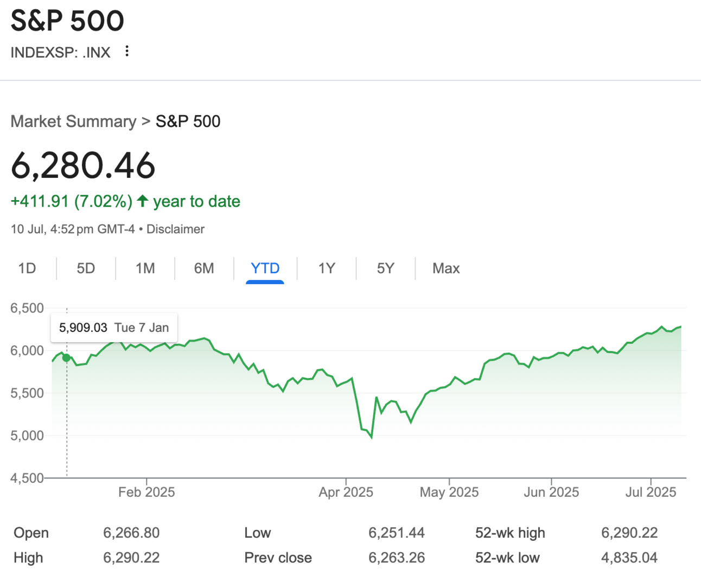Click the 5,909.03 Tue 7 Jan tooltip
The width and height of the screenshot is (701, 588).
(x=114, y=328)
